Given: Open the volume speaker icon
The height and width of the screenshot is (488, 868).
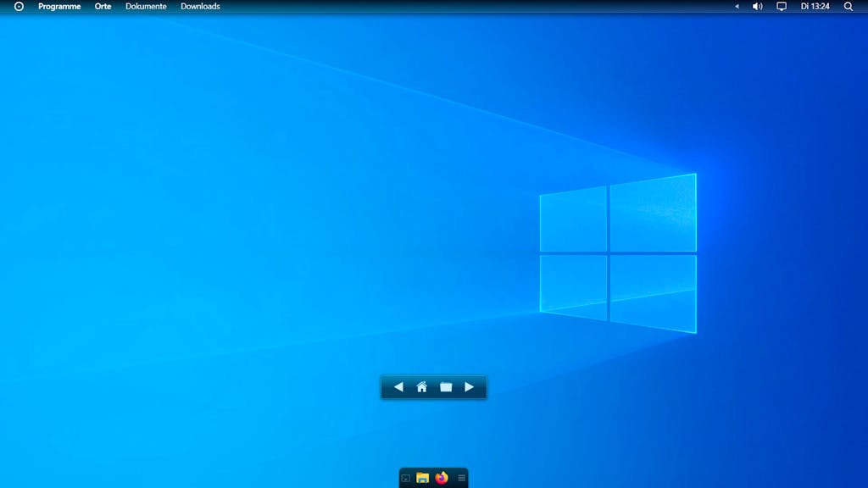Looking at the screenshot, I should (x=757, y=7).
